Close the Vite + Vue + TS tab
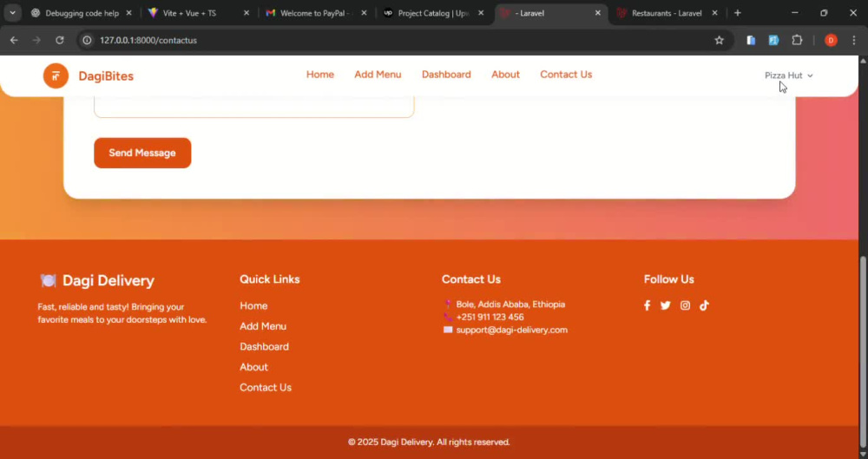 [x=247, y=13]
